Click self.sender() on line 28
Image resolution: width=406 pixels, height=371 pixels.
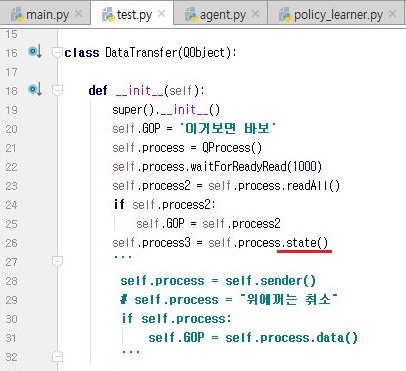pos(270,281)
